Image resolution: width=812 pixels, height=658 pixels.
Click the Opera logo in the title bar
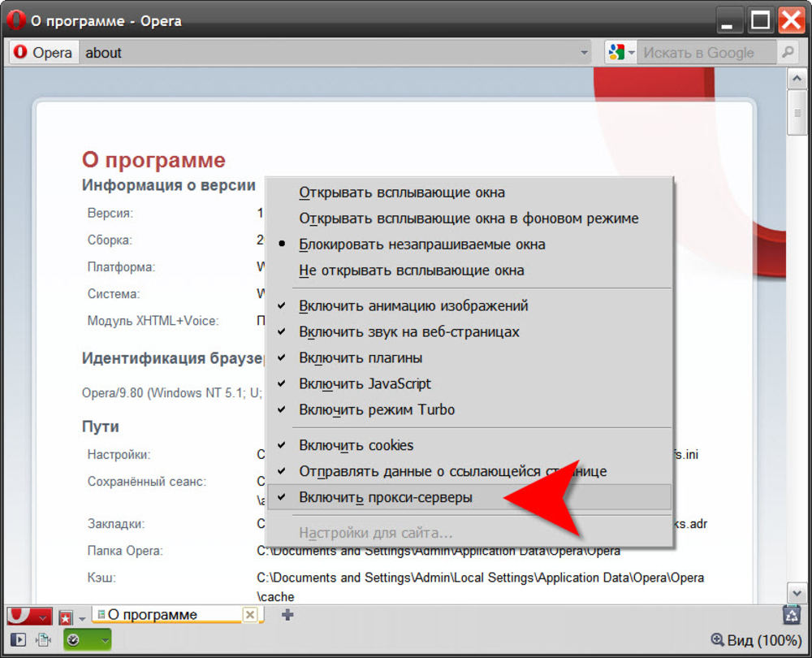pyautogui.click(x=16, y=20)
